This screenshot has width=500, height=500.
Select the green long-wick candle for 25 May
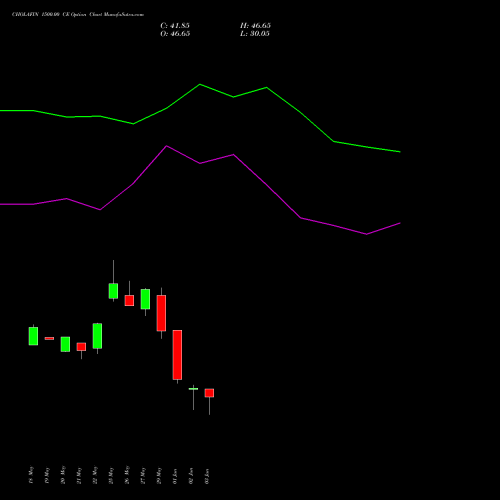(113, 291)
